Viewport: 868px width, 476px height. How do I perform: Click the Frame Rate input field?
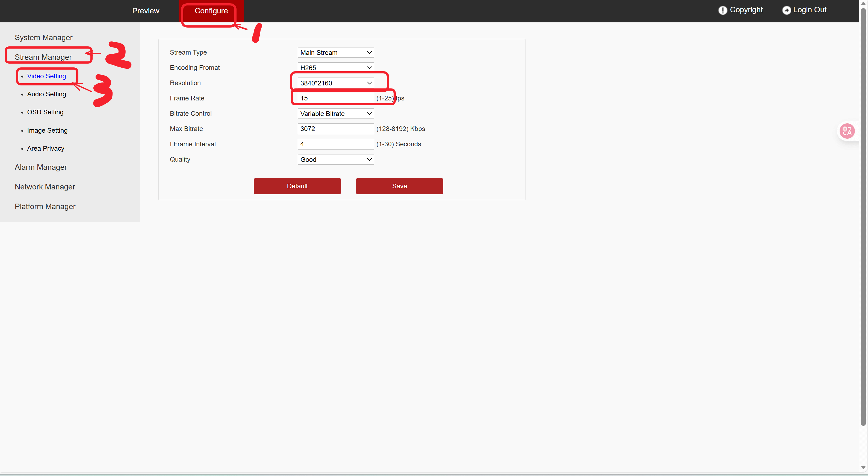click(x=335, y=98)
